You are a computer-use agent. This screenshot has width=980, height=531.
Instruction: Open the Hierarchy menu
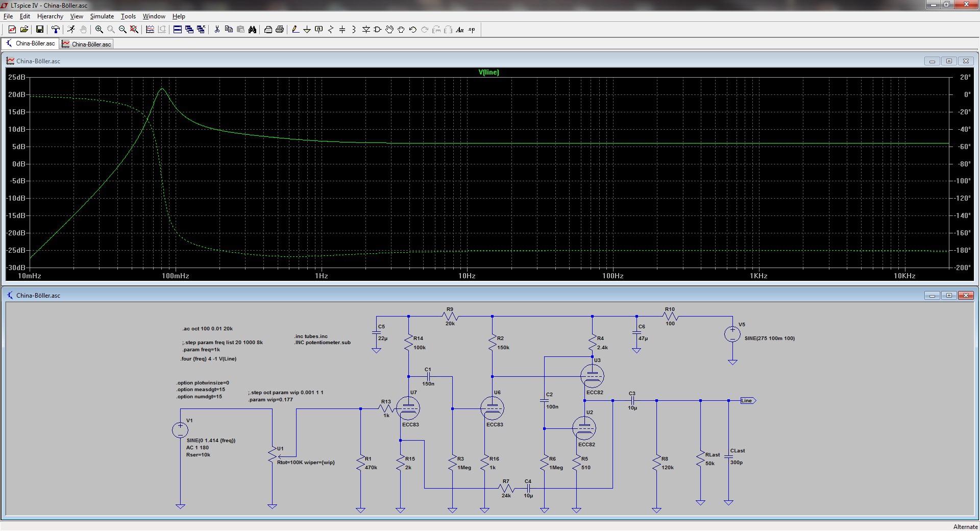click(50, 16)
